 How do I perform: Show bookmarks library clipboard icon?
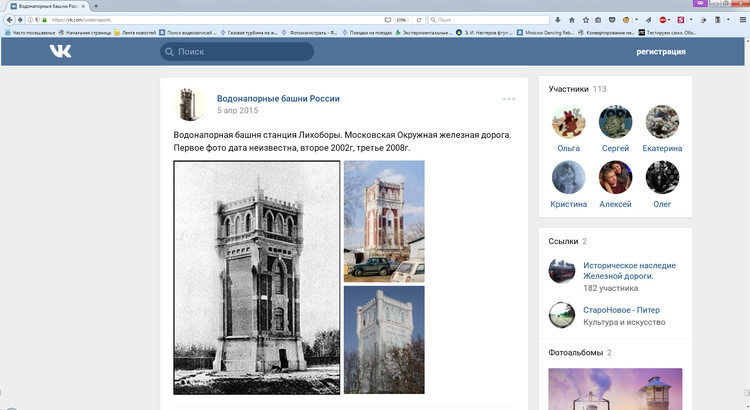pos(598,20)
